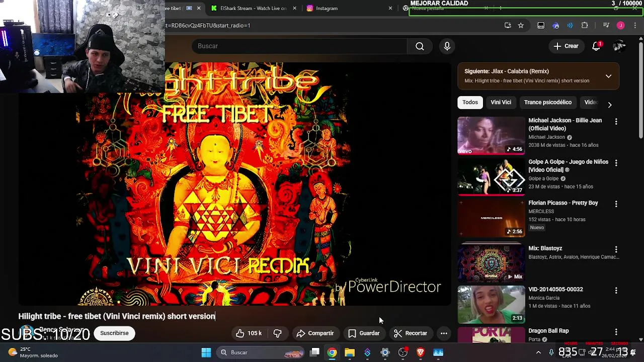Bookmark this page with star icon
The image size is (644, 362).
click(x=521, y=26)
